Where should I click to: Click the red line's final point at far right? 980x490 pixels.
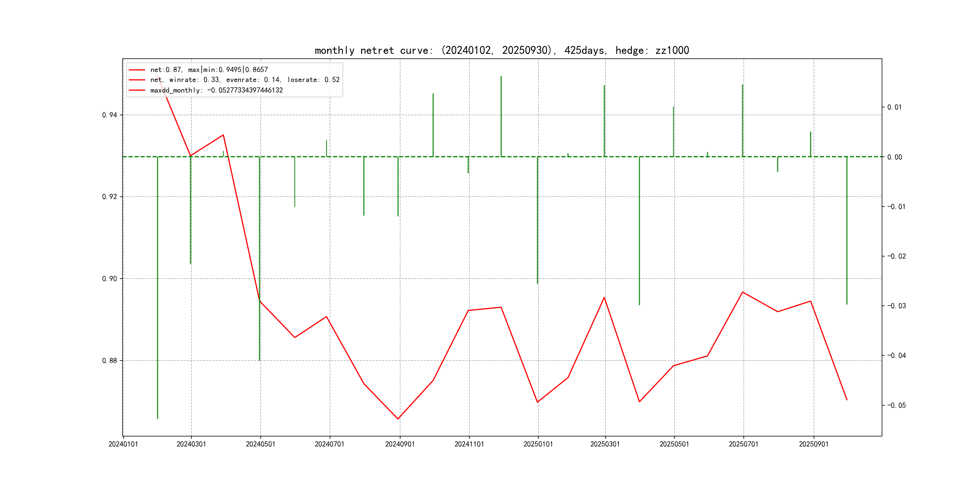point(847,400)
